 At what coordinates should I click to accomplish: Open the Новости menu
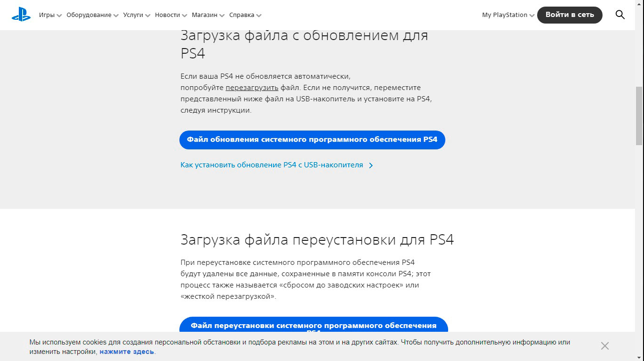click(168, 15)
